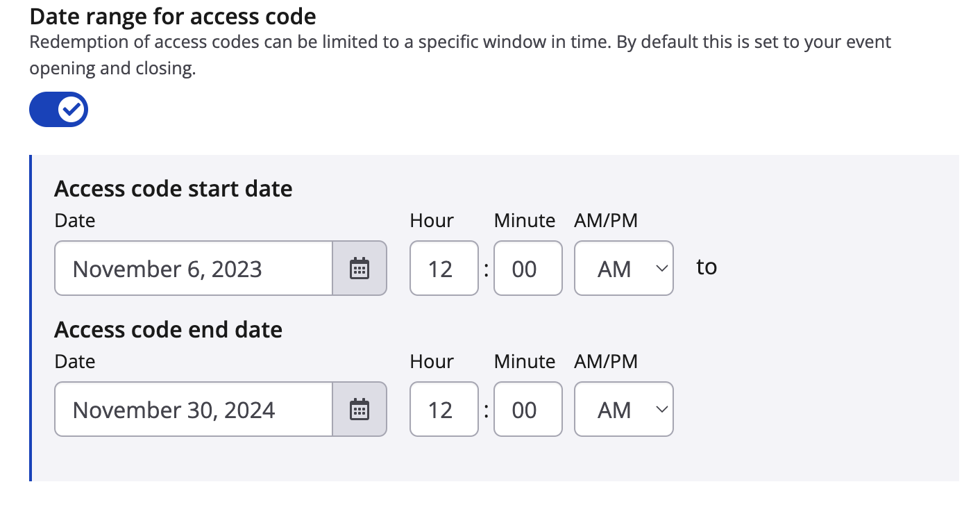Click the Minute label for start date

(524, 221)
